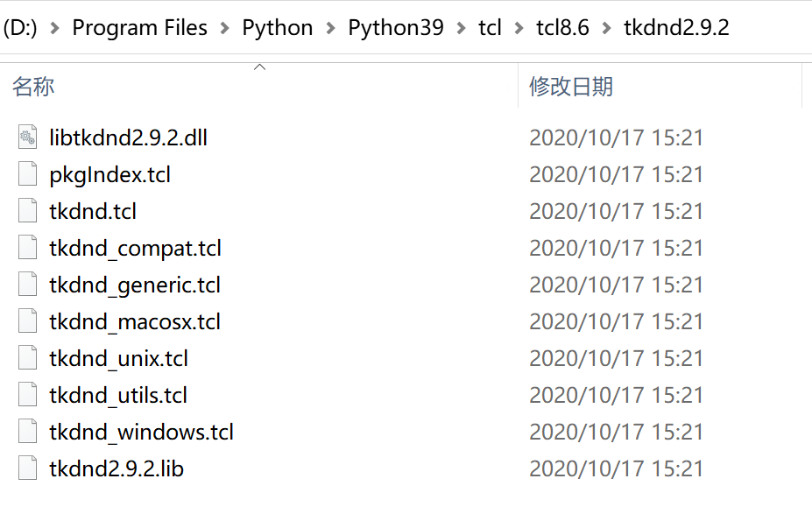Image resolution: width=812 pixels, height=521 pixels.
Task: Open the tcl folder from the breadcrumb
Action: [489, 27]
